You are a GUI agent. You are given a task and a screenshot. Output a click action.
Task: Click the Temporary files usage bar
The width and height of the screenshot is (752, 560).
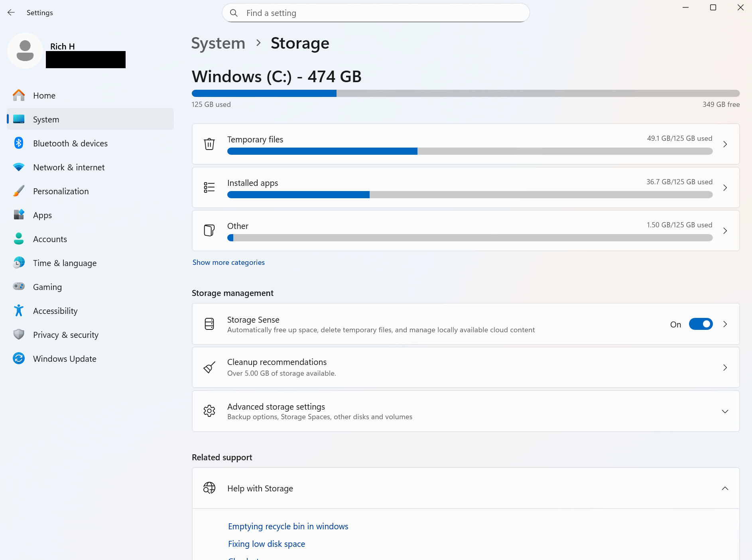pos(470,151)
